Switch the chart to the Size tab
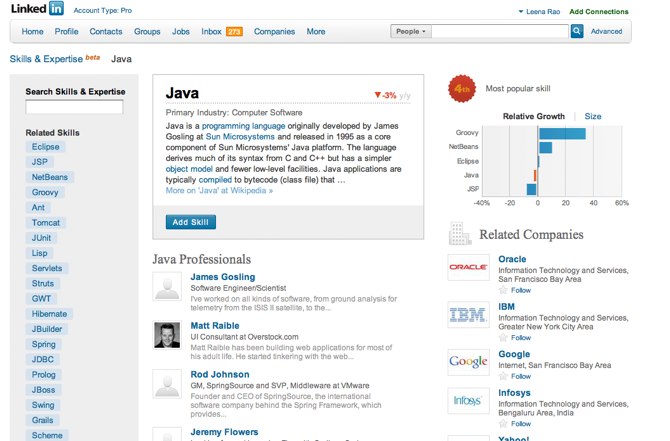 click(593, 116)
